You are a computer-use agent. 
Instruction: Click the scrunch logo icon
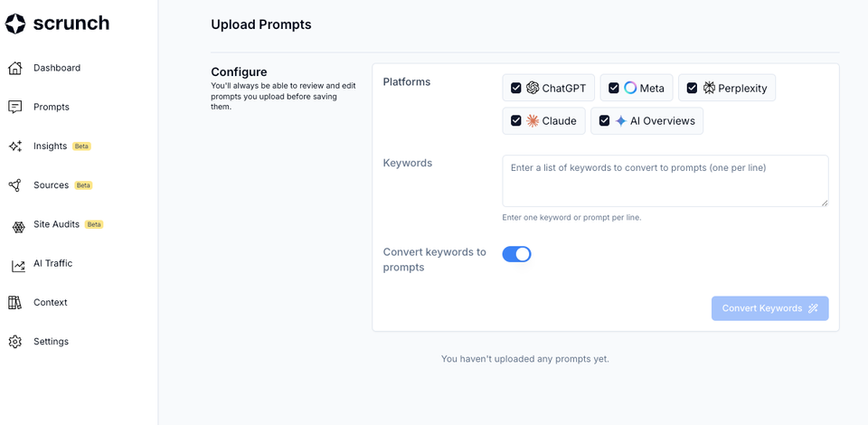(15, 24)
